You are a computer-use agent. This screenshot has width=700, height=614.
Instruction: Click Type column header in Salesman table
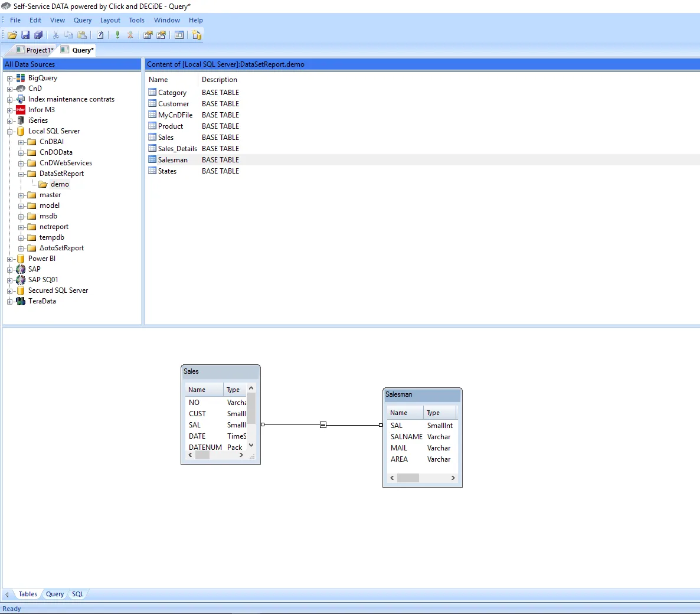440,413
